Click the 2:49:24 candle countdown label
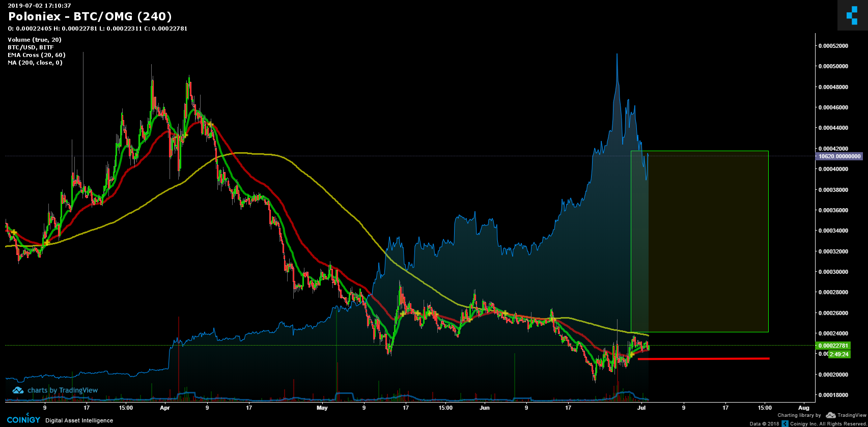The image size is (868, 427). pyautogui.click(x=839, y=354)
